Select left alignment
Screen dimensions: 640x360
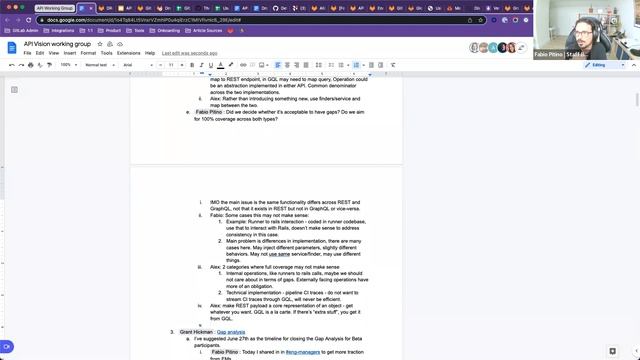[278, 65]
